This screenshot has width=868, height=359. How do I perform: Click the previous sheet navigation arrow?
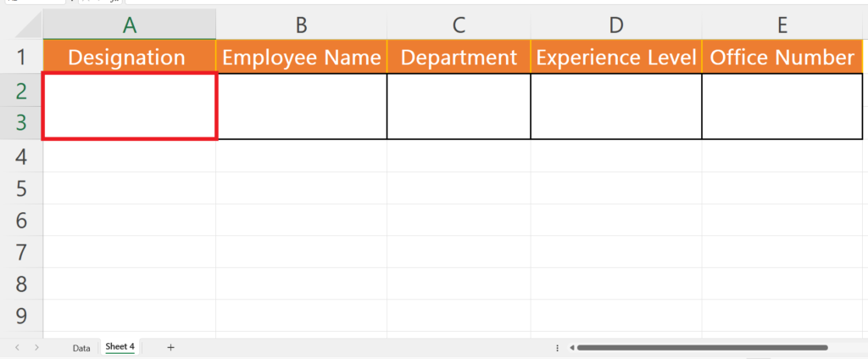[x=17, y=347]
